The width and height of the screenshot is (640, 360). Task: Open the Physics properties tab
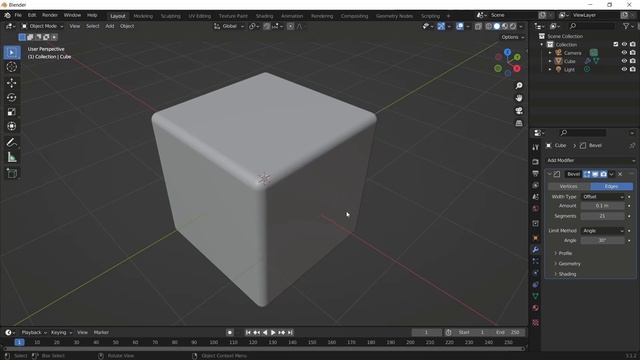[x=536, y=273]
